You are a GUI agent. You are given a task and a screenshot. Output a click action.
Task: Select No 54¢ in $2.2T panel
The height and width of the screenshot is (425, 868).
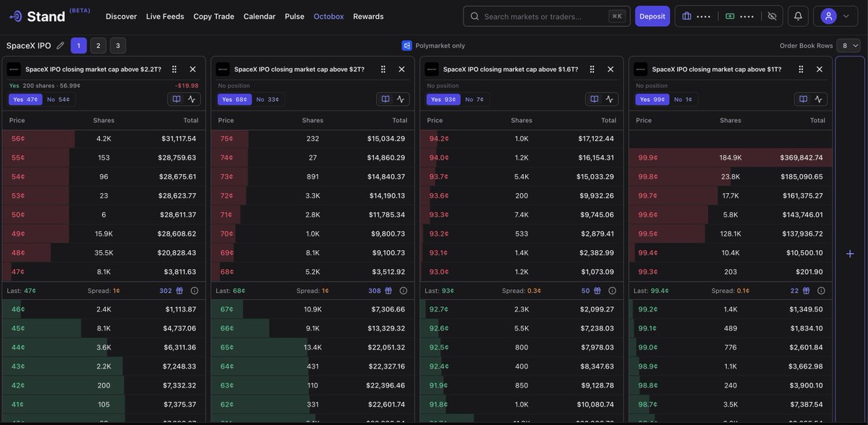59,99
